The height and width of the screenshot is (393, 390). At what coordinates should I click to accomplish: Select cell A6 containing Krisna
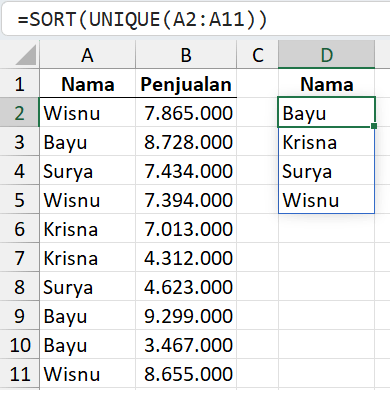click(87, 228)
